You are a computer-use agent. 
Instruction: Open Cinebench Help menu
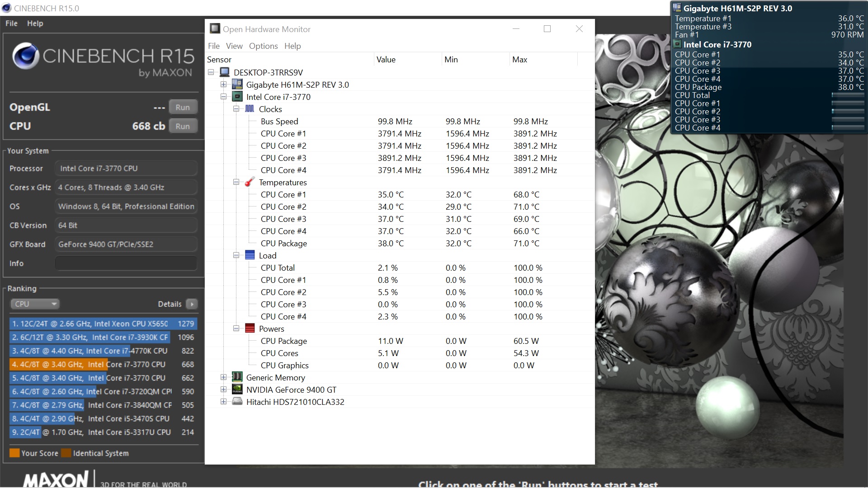(x=35, y=23)
